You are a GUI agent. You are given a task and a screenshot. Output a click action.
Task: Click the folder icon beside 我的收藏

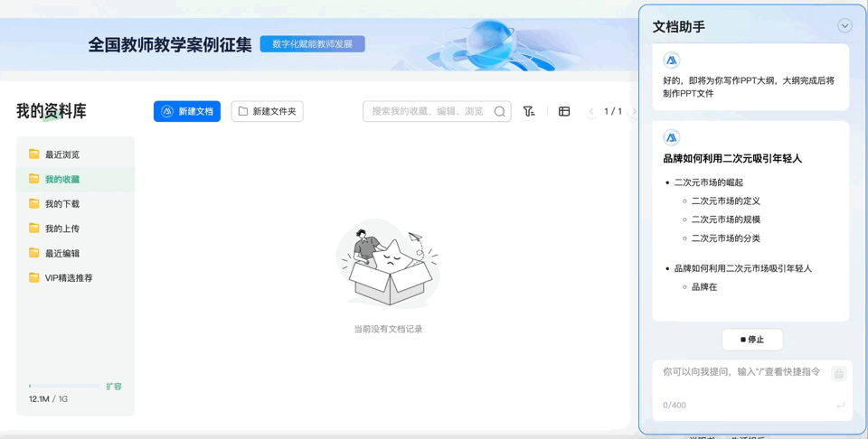click(x=33, y=179)
